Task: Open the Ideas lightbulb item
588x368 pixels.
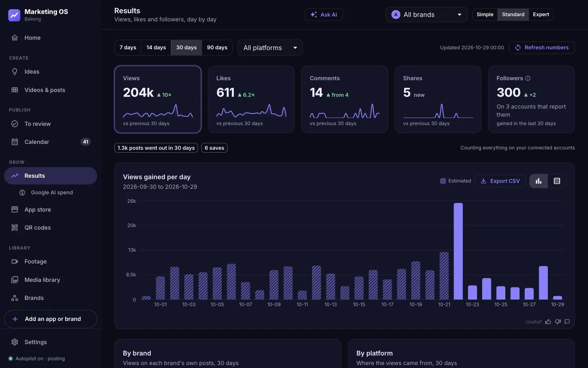Action: (51, 72)
